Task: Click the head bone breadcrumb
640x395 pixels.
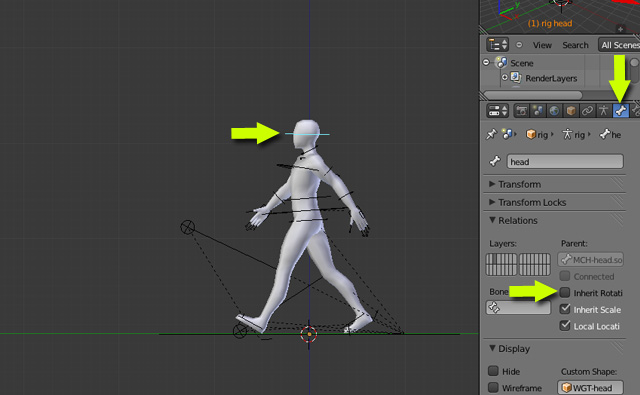Action: 611,134
